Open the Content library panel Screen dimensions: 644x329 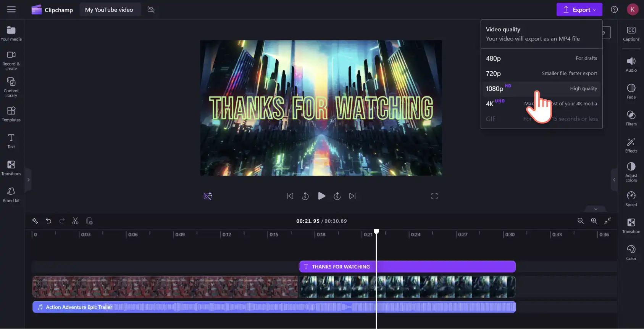[11, 88]
